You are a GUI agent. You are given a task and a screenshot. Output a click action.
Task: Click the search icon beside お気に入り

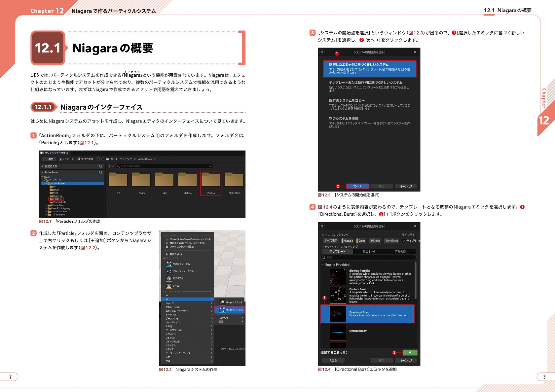100,166
